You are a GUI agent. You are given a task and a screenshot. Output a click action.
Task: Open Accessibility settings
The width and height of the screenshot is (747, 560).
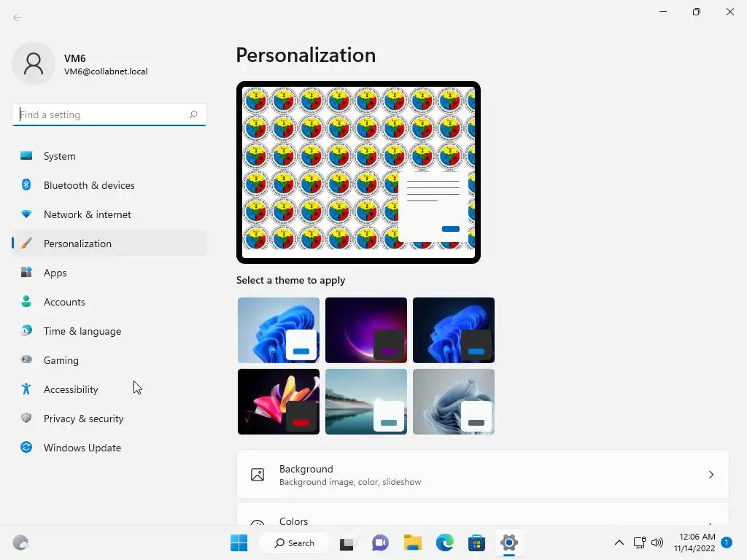[109, 389]
